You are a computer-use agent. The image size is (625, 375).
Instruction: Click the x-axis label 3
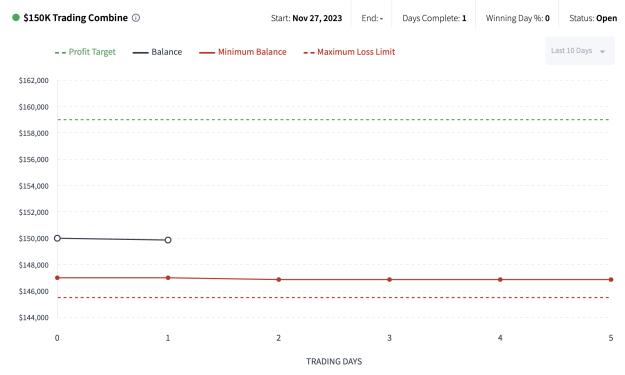coord(389,338)
